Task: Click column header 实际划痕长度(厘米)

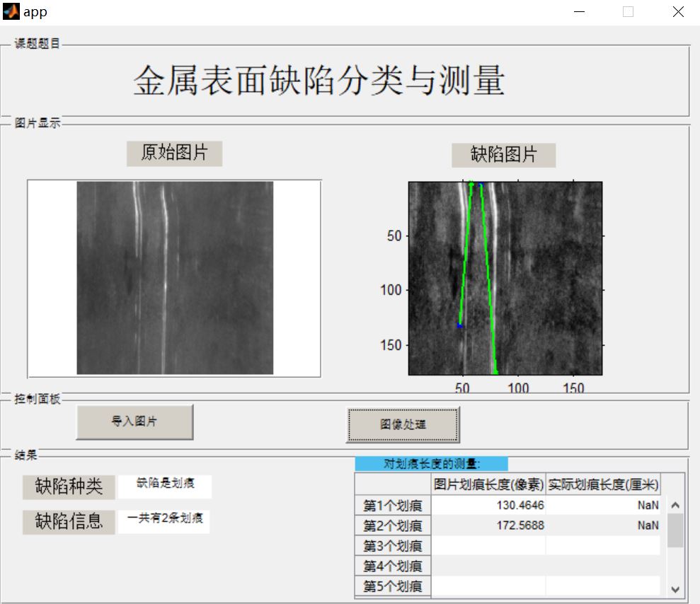Action: tap(603, 484)
